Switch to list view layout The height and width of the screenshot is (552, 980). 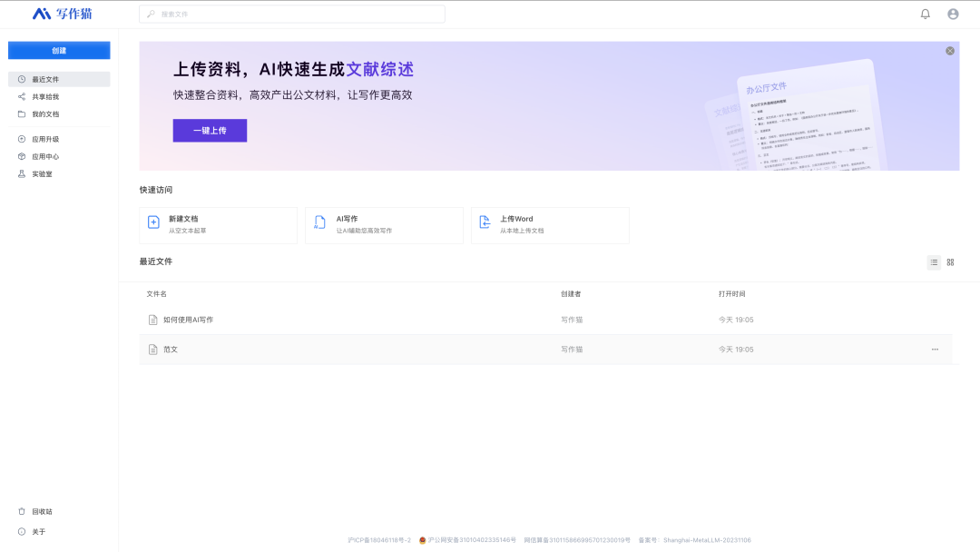[934, 262]
